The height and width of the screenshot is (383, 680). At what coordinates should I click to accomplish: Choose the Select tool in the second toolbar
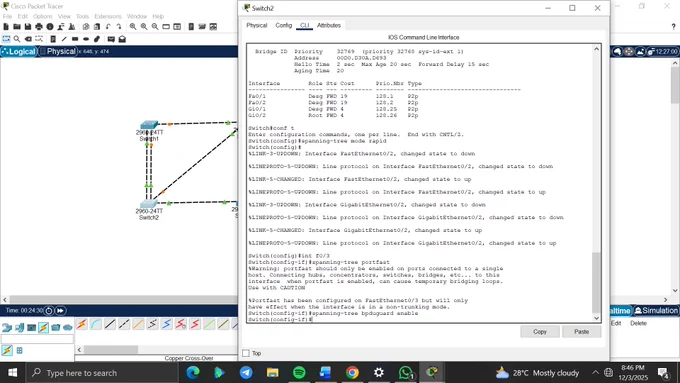pyautogui.click(x=6, y=39)
